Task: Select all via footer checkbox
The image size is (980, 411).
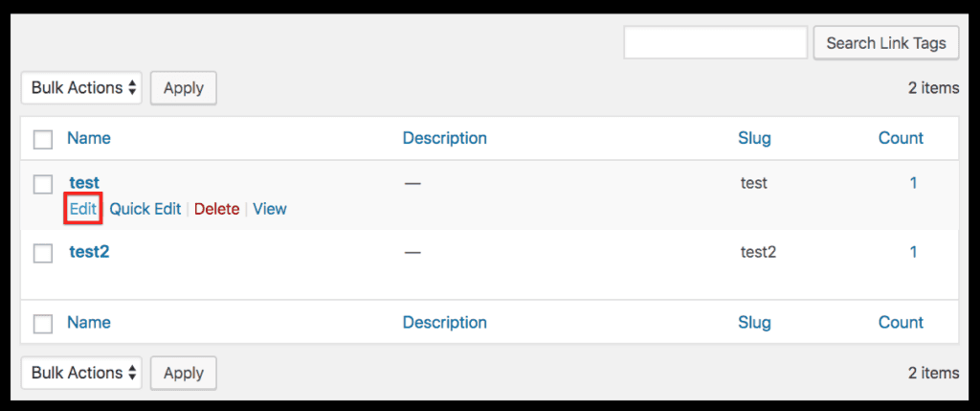Action: [x=43, y=324]
